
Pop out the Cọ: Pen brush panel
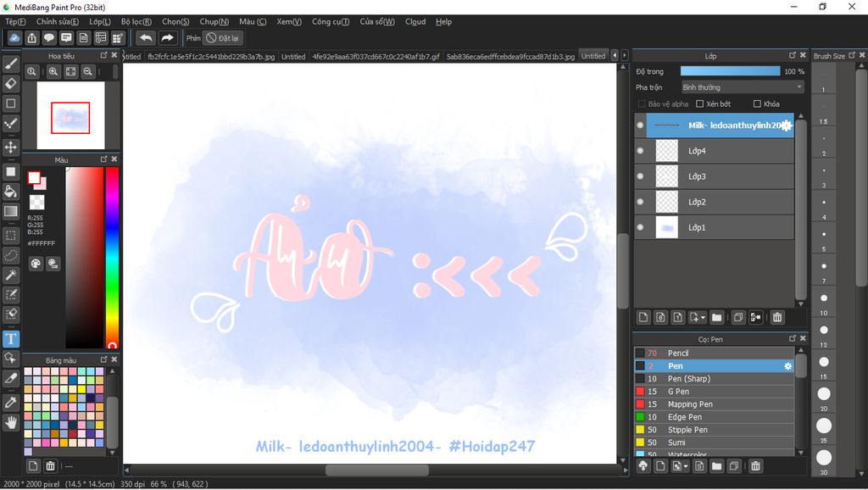(x=793, y=339)
